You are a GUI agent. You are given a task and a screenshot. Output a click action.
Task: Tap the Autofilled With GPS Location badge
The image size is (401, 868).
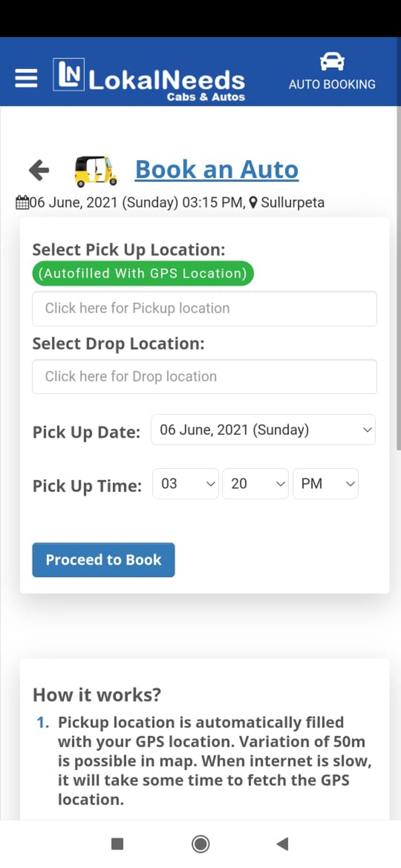click(x=143, y=273)
